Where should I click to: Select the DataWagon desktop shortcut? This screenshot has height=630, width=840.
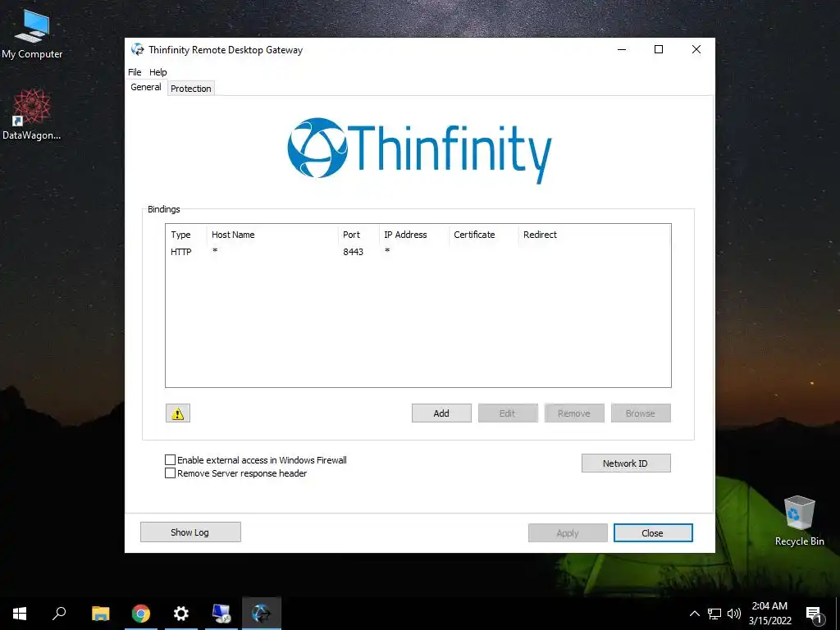coord(32,115)
